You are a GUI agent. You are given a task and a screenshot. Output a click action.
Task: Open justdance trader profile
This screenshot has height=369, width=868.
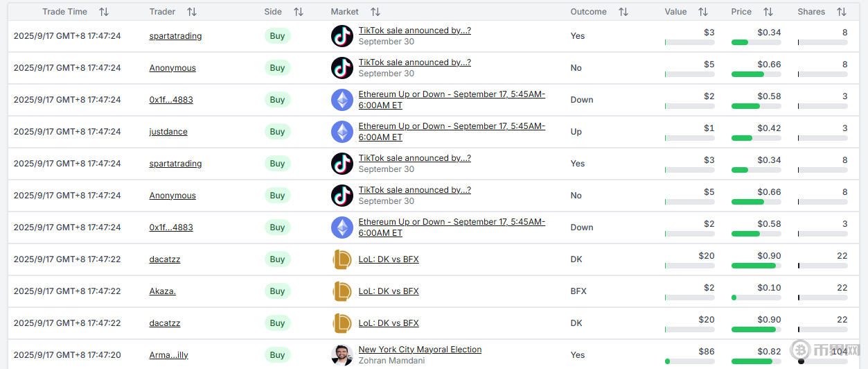pyautogui.click(x=168, y=132)
